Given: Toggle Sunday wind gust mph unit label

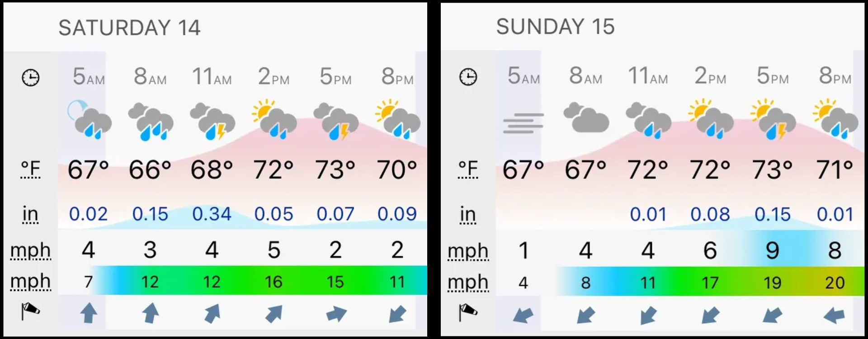Looking at the screenshot, I should pos(468,283).
